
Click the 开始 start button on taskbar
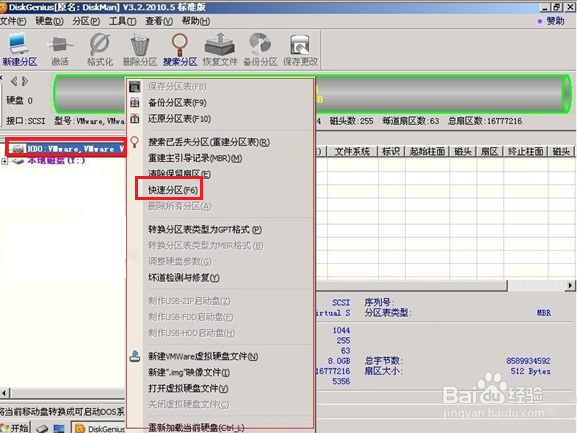pos(15,428)
